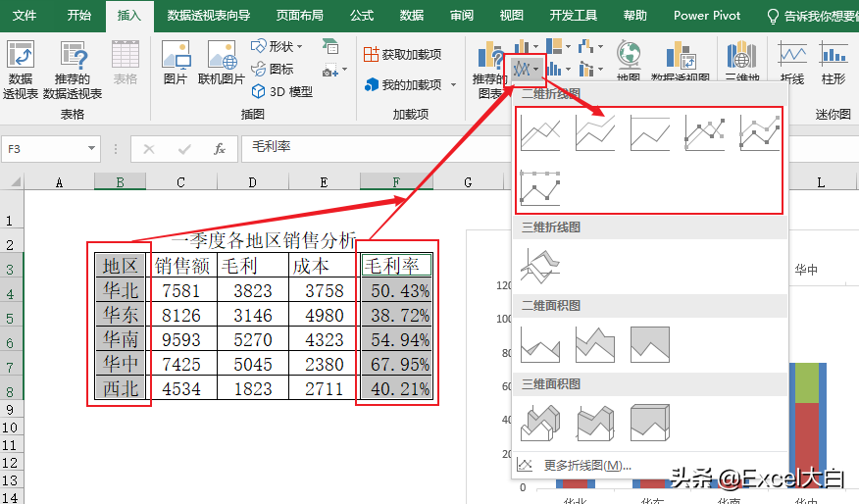859x504 pixels.
Task: Select the cell showing 67.95%
Action: coord(396,363)
